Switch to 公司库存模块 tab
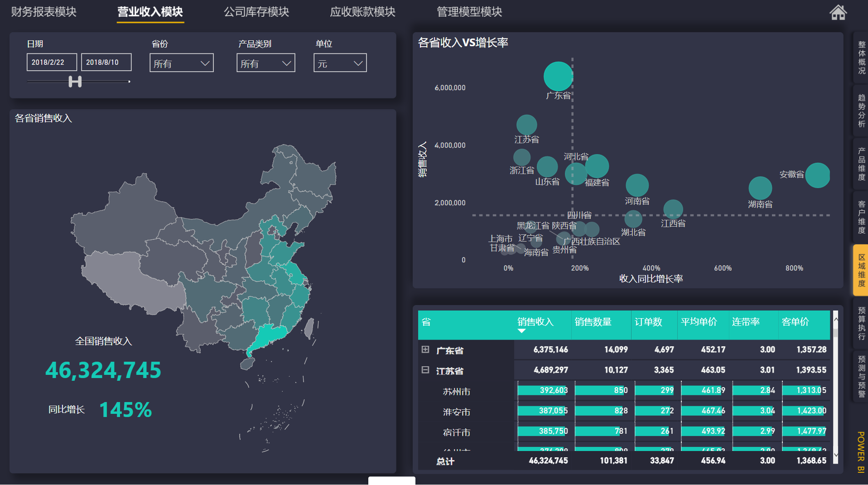The width and height of the screenshot is (868, 485). pyautogui.click(x=256, y=12)
